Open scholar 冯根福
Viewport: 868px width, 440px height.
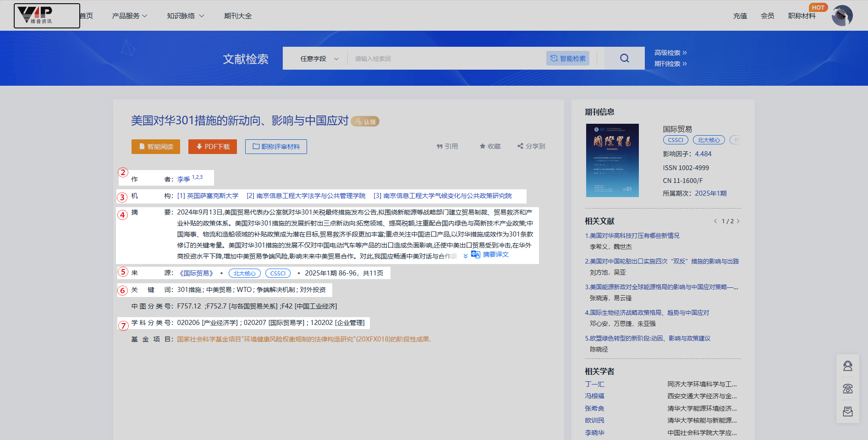tap(594, 396)
